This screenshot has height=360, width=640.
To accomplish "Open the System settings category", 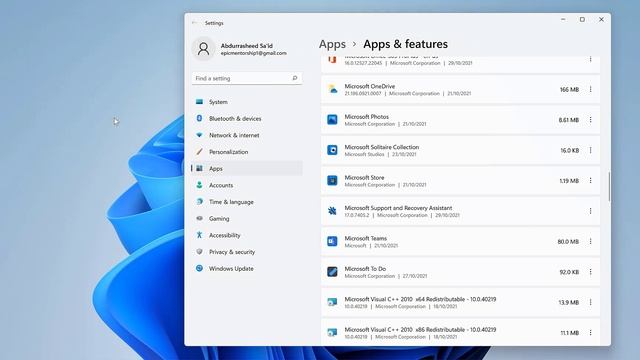I will tap(247, 102).
